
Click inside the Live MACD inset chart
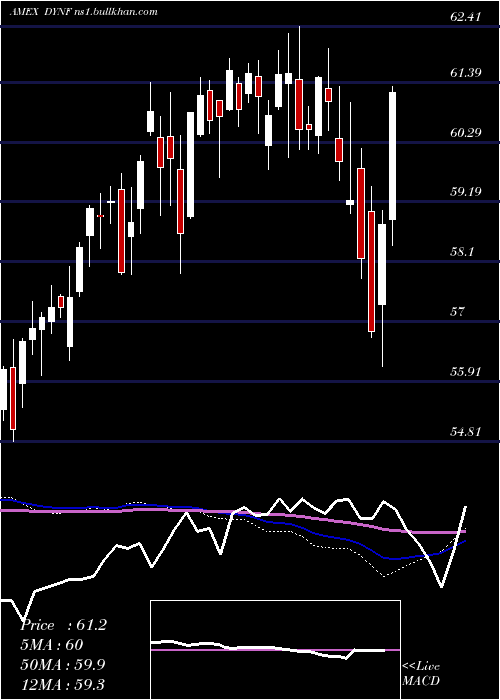point(275,650)
